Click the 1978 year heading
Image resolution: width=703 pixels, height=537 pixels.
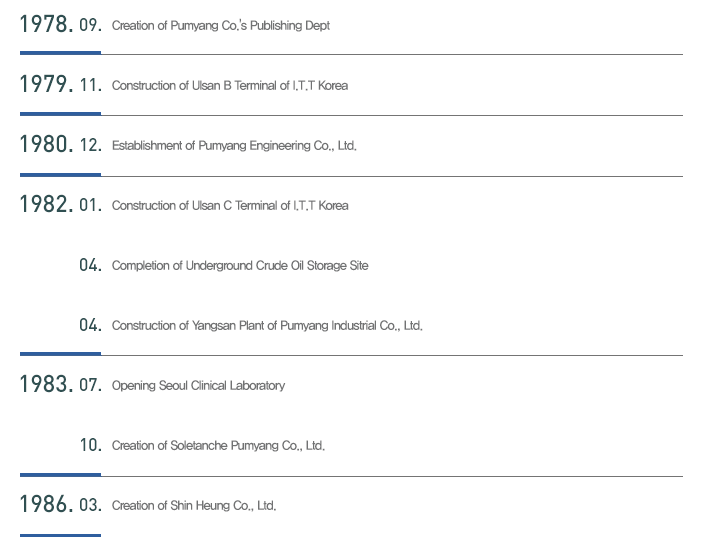(x=46, y=24)
